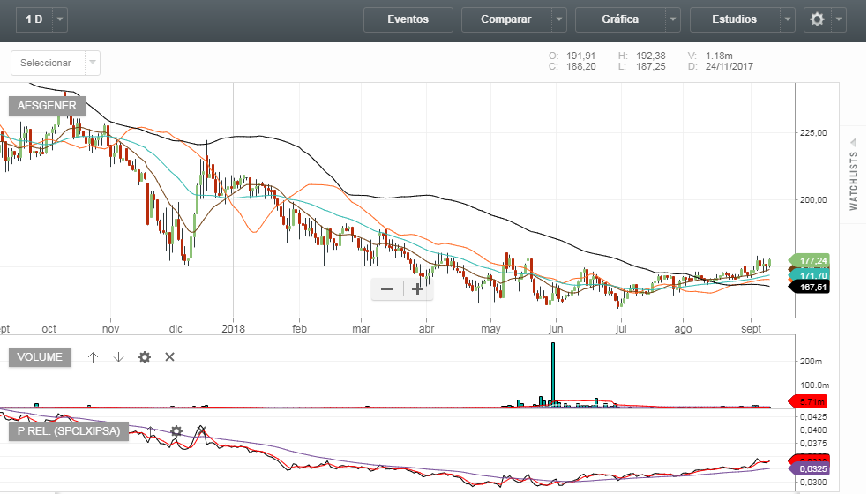The width and height of the screenshot is (868, 494).
Task: Expand the 1 D interval dropdown arrow
Action: (x=59, y=19)
